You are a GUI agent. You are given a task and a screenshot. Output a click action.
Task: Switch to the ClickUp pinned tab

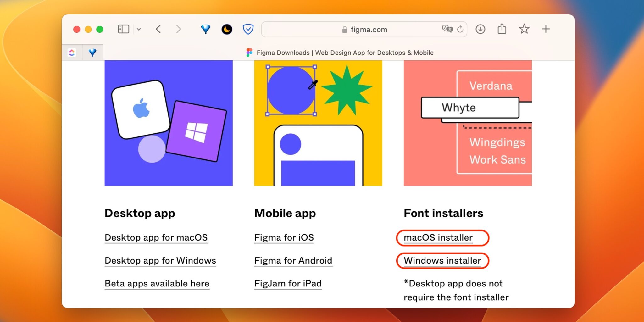click(x=72, y=53)
